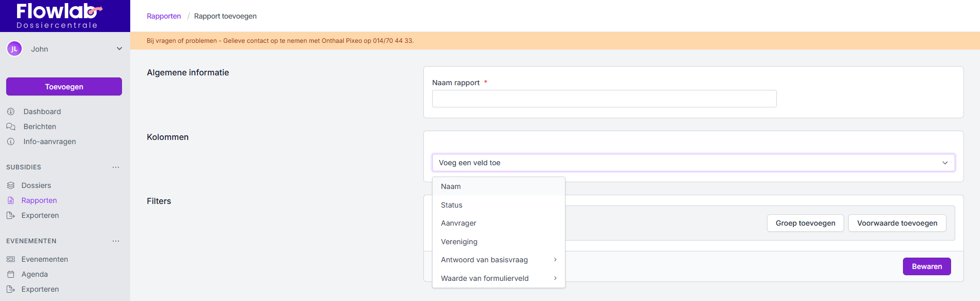Screen dimensions: 980x301
Task: Click the Agenda calendar icon
Action: pyautogui.click(x=11, y=274)
